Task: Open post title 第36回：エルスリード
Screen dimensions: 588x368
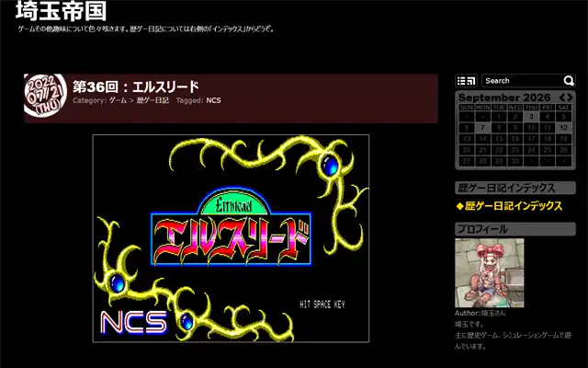Action: 136,87
